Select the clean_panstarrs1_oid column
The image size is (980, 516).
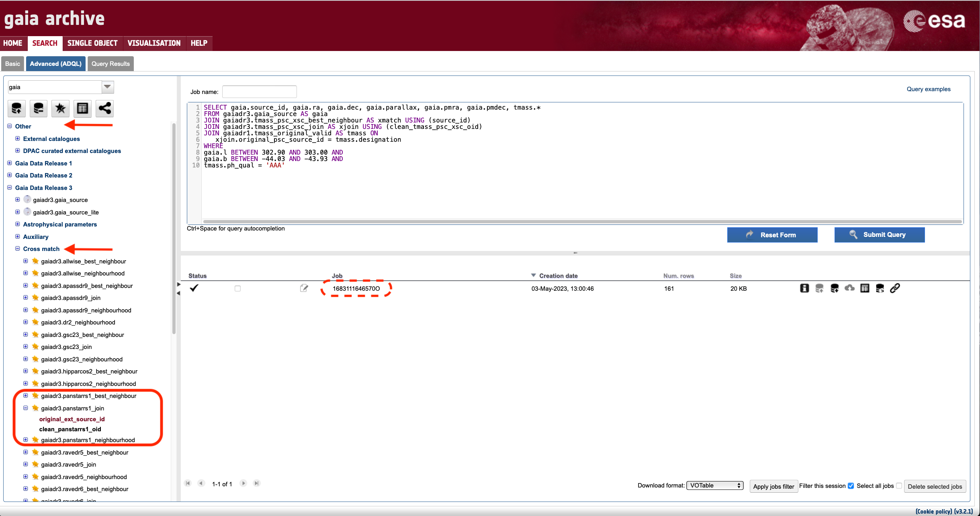[x=70, y=429]
